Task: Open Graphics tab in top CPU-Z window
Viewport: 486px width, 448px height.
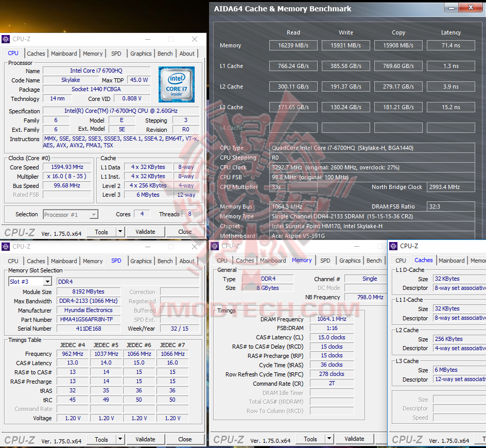Action: click(x=141, y=54)
